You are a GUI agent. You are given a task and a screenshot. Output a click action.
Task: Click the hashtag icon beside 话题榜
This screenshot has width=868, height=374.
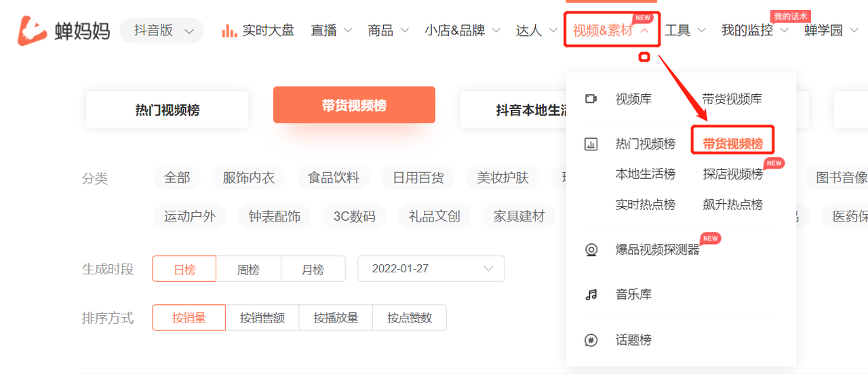(x=591, y=340)
